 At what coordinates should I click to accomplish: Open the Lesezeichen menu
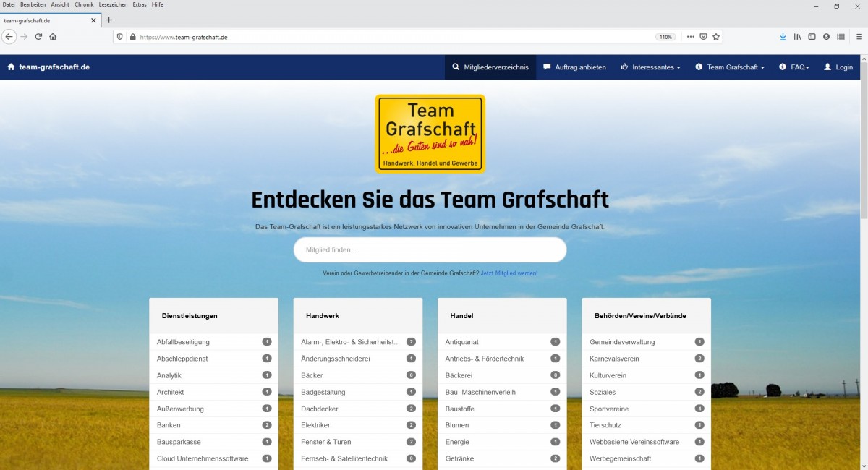(114, 4)
